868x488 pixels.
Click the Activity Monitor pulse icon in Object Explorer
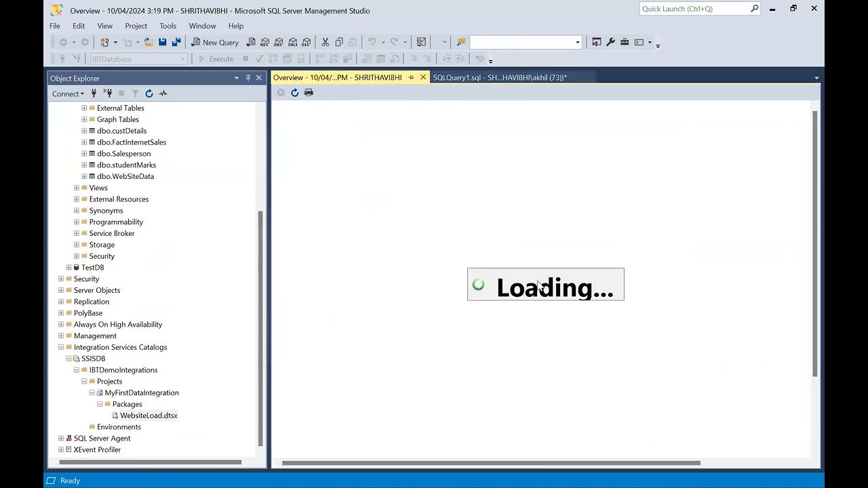point(163,94)
